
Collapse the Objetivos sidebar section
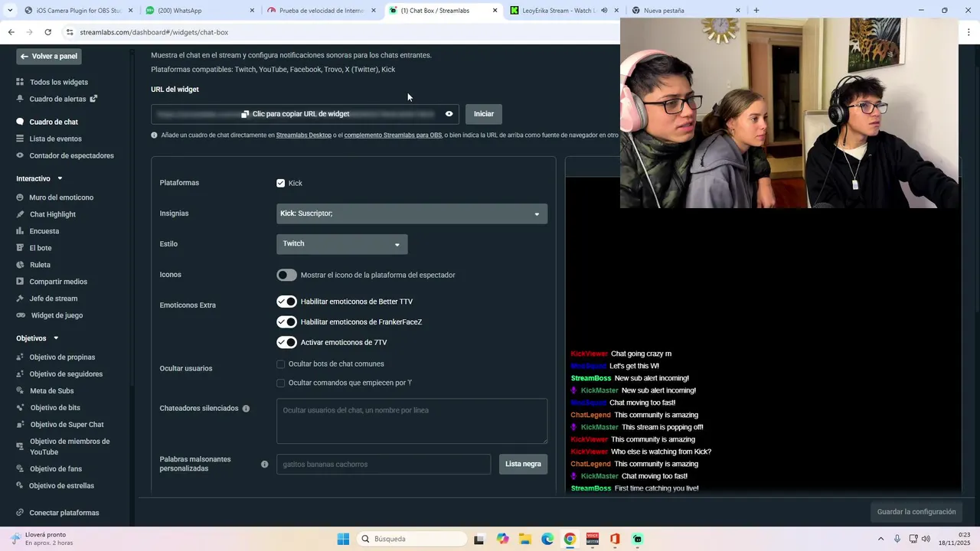pyautogui.click(x=56, y=338)
